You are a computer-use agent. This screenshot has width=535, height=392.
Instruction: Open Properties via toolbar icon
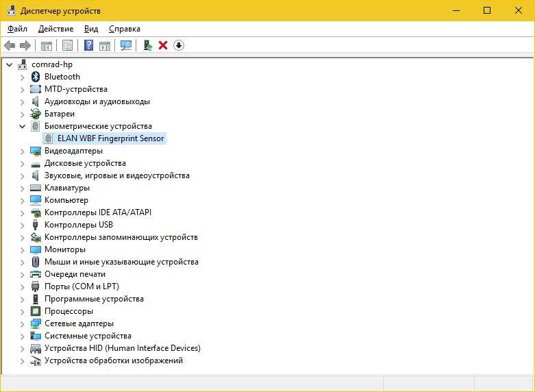pyautogui.click(x=67, y=45)
